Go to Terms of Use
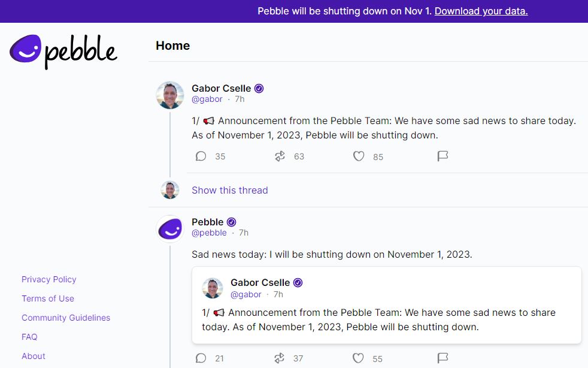This screenshot has height=368, width=588. pyautogui.click(x=48, y=298)
